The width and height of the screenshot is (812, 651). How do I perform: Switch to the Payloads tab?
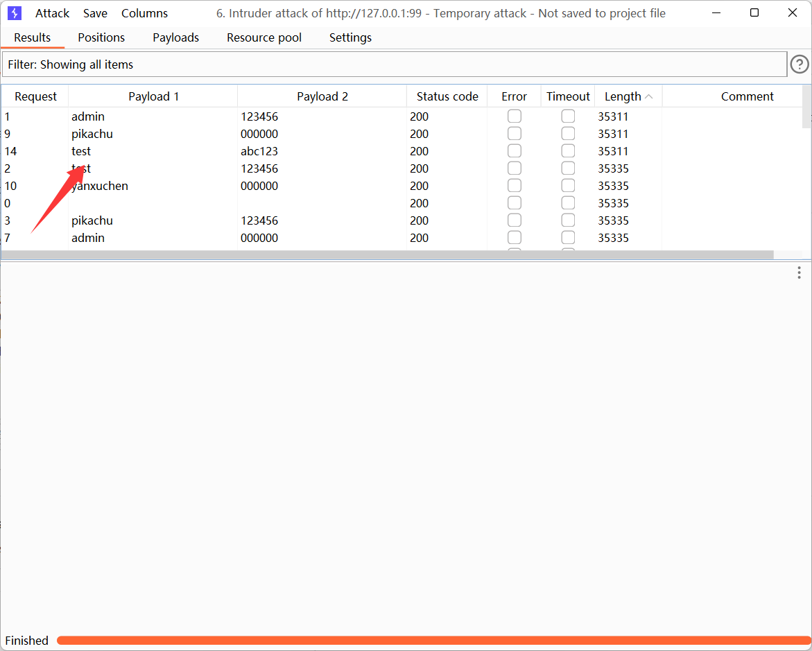coord(176,37)
